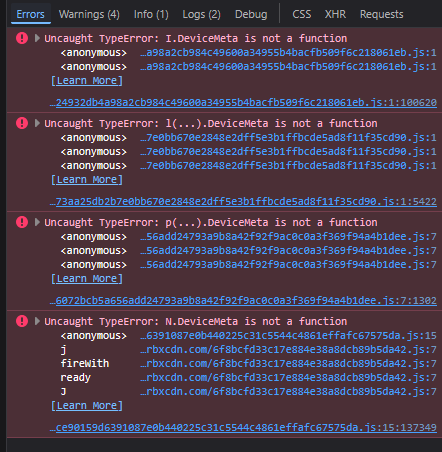442x452 pixels.
Task: Switch on the Debug filter
Action: (x=251, y=14)
